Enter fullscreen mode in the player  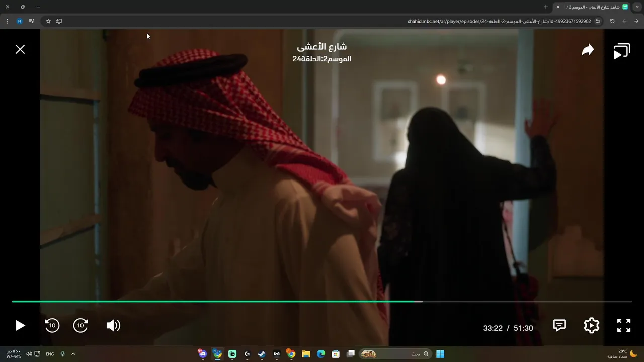click(624, 326)
